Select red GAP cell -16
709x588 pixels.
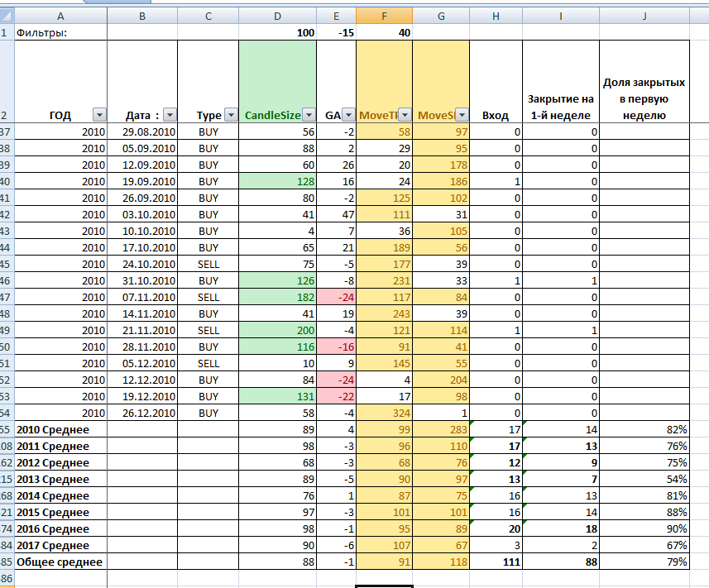336,347
